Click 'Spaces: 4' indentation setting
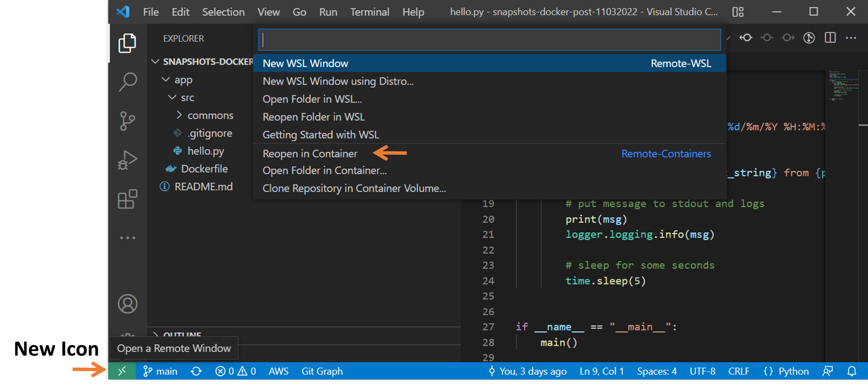The image size is (868, 385). coord(657,371)
